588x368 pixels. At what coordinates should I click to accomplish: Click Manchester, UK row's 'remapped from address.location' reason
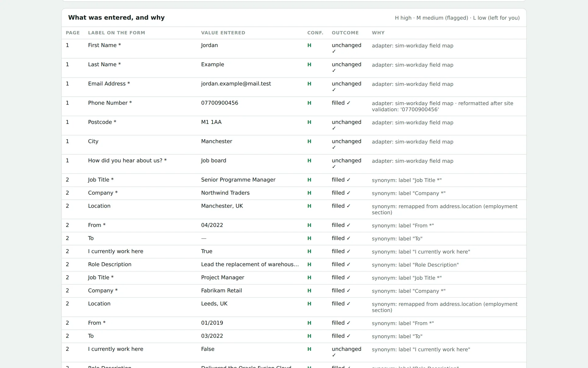[x=445, y=209]
